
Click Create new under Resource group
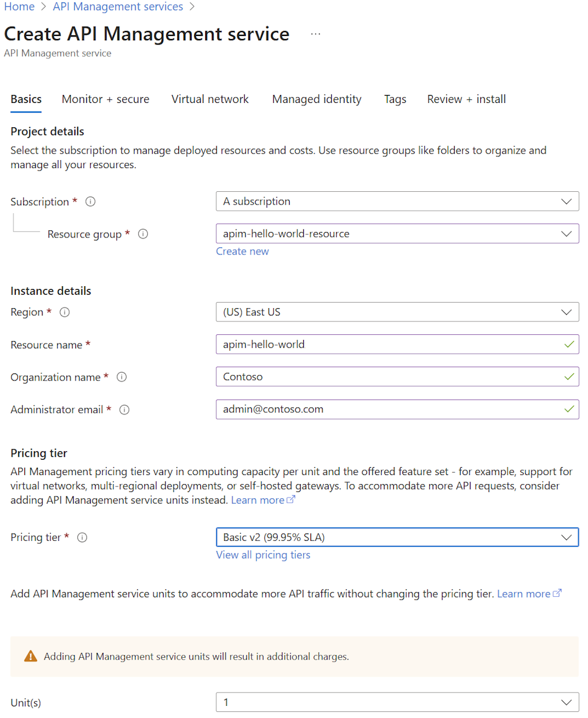(x=242, y=251)
